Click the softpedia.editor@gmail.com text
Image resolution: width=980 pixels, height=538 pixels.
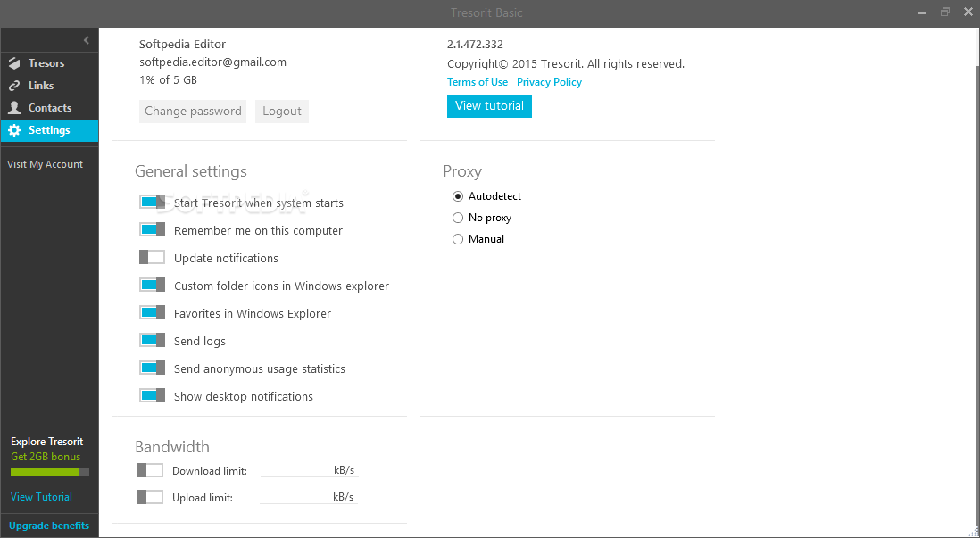(212, 62)
